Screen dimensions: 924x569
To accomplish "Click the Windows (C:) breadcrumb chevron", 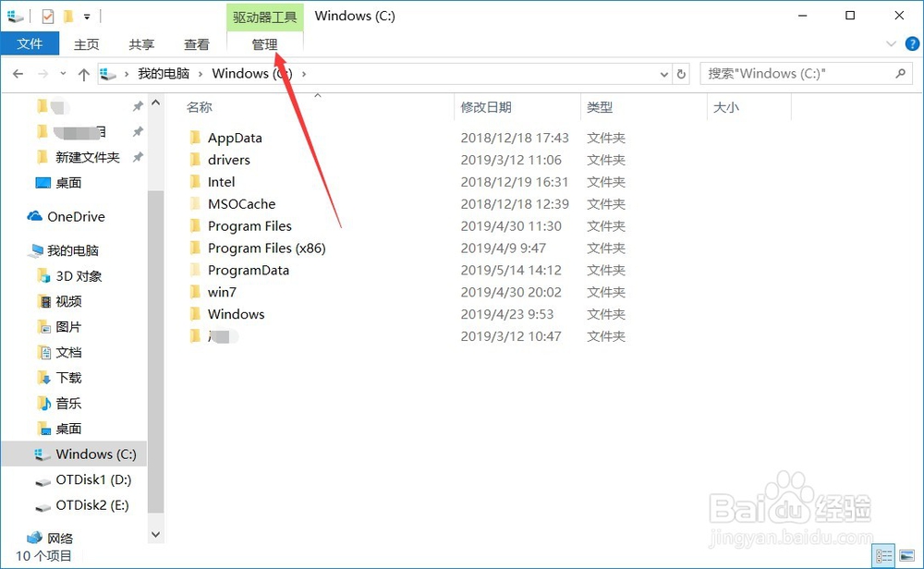I will click(x=304, y=74).
